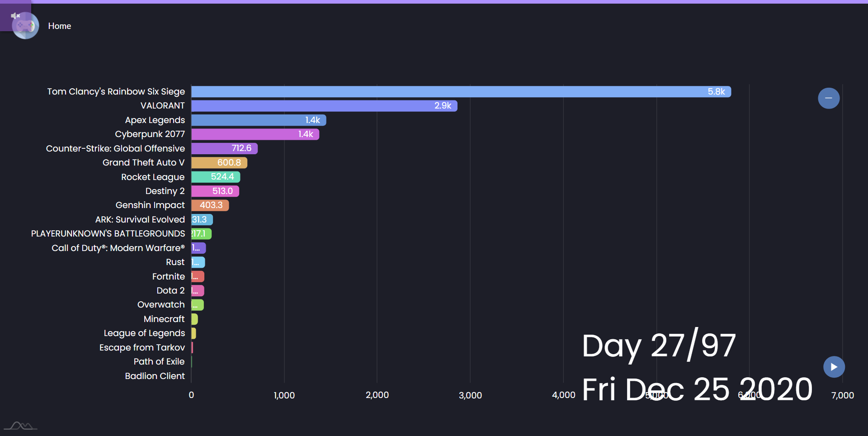Click the orange Grand Theft Auto V bar
The width and height of the screenshot is (868, 436).
(x=219, y=163)
